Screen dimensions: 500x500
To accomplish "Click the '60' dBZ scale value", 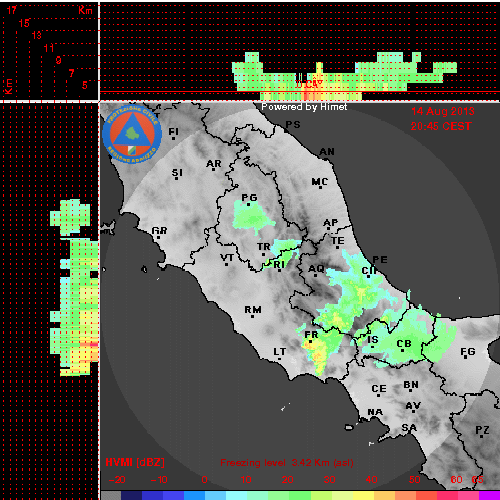I will click(456, 480).
